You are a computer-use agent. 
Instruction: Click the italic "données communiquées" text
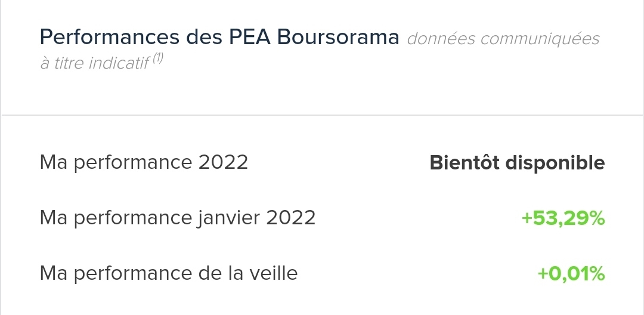coord(503,39)
